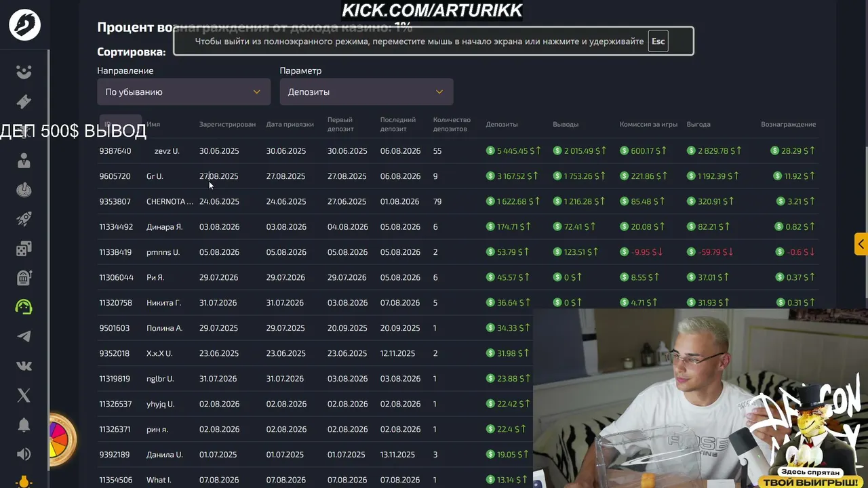Click the Дата привязки column header
868x488 pixels.
[290, 125]
